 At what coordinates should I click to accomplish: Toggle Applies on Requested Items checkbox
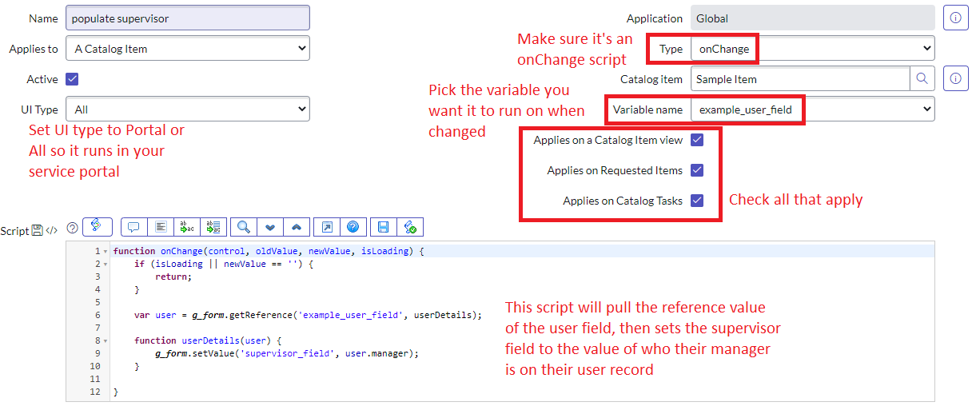tap(697, 170)
